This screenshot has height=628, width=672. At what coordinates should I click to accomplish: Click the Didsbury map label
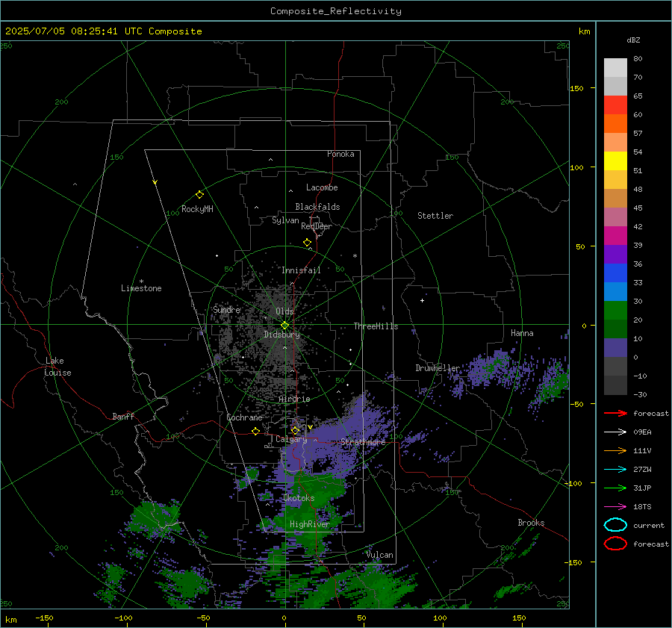coord(281,335)
